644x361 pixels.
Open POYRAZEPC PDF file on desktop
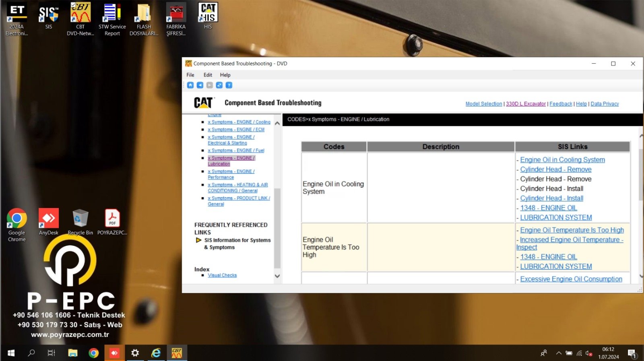click(112, 222)
